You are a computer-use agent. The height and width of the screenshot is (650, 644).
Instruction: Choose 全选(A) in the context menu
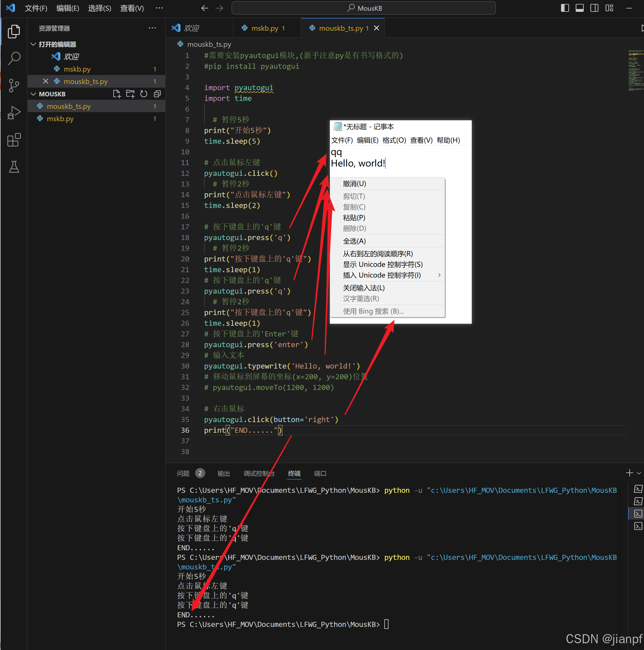(354, 241)
